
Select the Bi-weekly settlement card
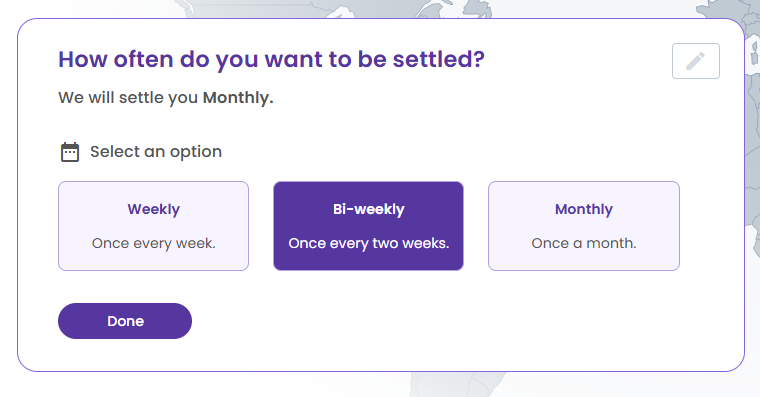368,226
